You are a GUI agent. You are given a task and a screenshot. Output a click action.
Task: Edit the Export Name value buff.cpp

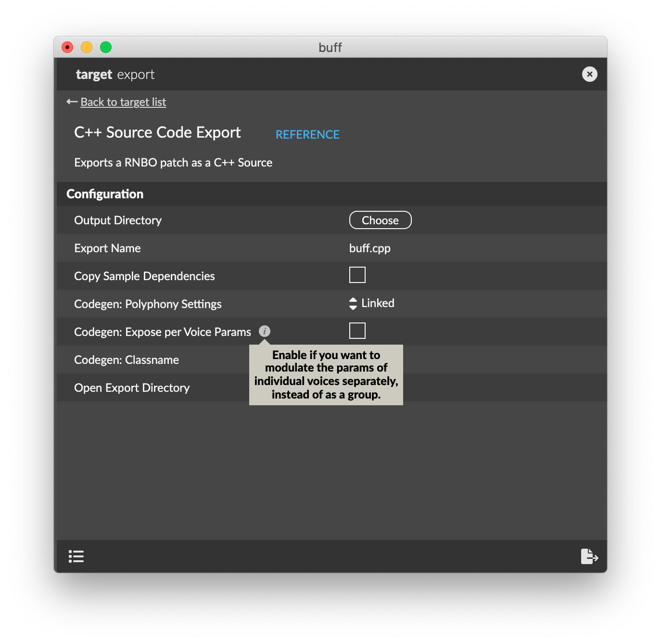(x=369, y=248)
